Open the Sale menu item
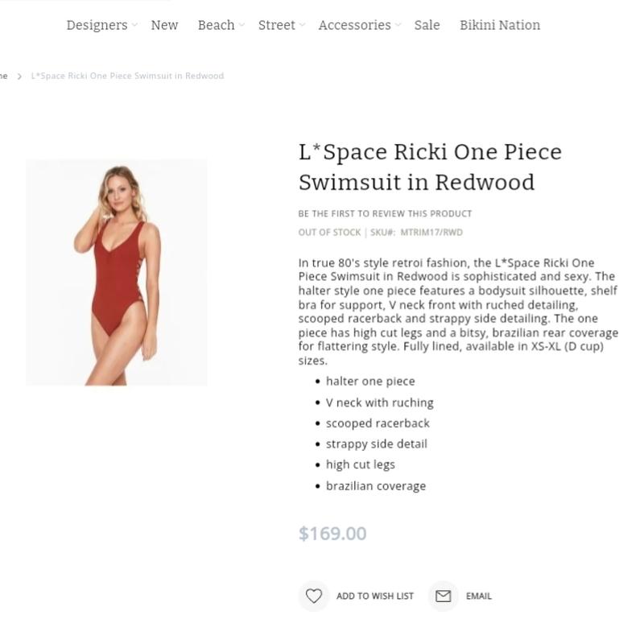Screen dimensions: 644x644 pos(427,25)
